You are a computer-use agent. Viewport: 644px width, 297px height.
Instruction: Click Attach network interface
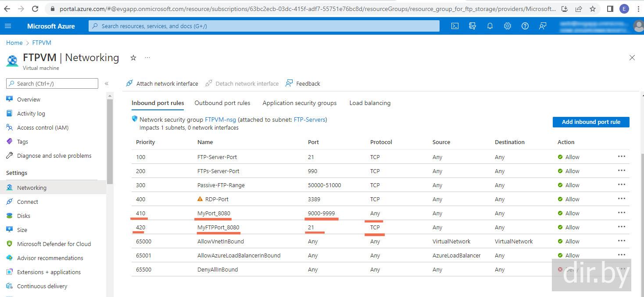tap(162, 83)
